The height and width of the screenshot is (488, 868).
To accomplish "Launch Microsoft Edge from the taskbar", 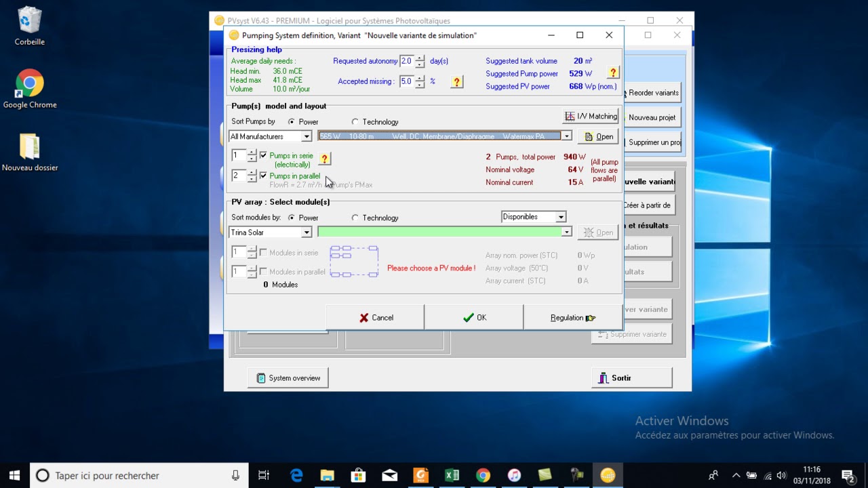I will (x=296, y=476).
